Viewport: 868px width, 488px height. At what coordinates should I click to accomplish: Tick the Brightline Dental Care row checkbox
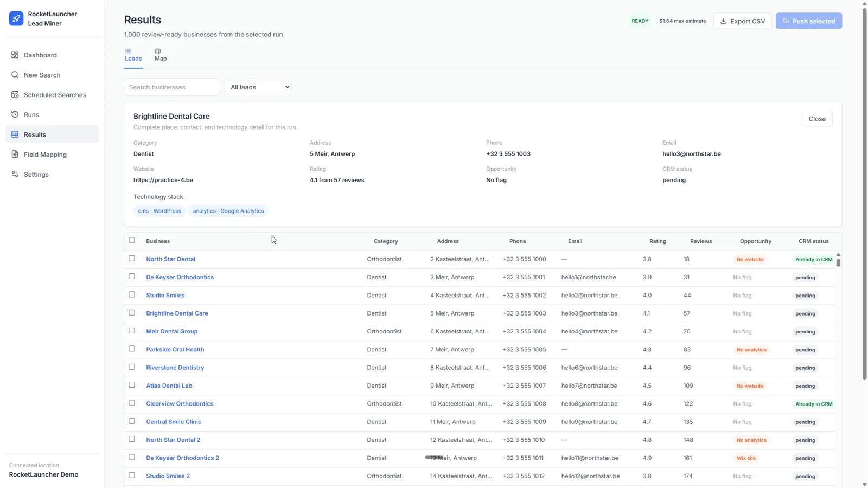[132, 313]
